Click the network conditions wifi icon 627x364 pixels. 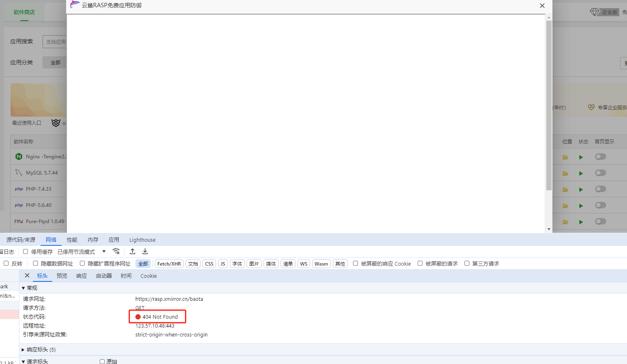(x=116, y=251)
